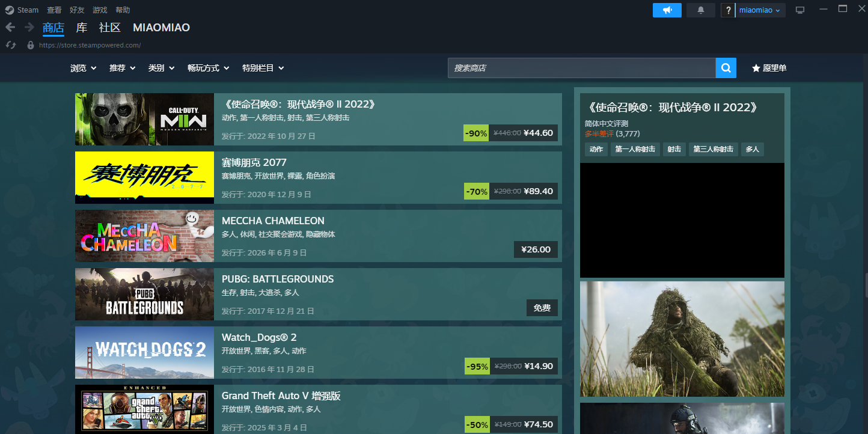Click the question mark help icon
Image resolution: width=868 pixels, height=434 pixels.
click(x=728, y=10)
